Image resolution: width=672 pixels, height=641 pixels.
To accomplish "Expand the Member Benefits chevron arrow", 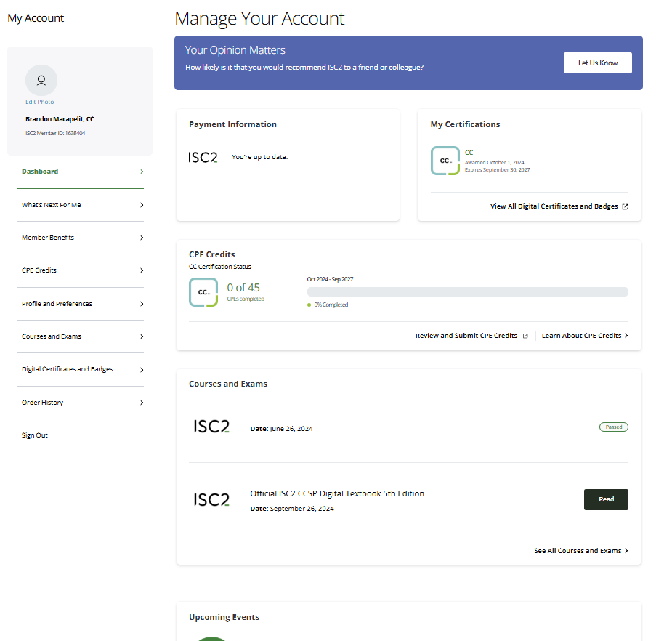I will (x=142, y=238).
